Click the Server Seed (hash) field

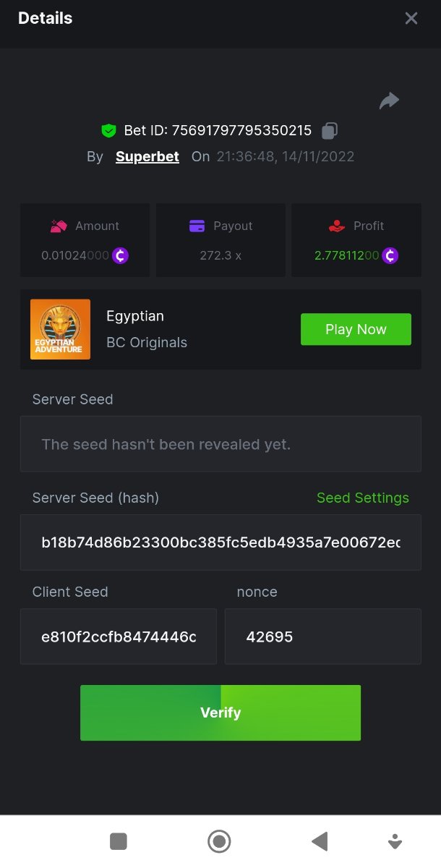(220, 542)
